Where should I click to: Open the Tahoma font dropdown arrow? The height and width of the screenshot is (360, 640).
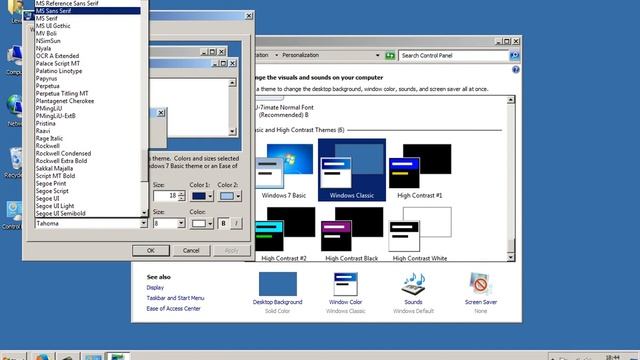click(x=144, y=223)
